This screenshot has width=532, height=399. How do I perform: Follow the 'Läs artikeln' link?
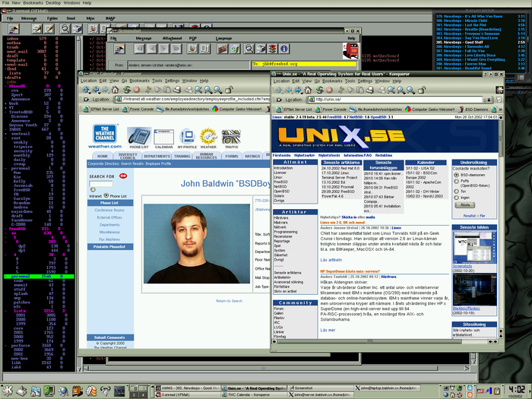(331, 260)
